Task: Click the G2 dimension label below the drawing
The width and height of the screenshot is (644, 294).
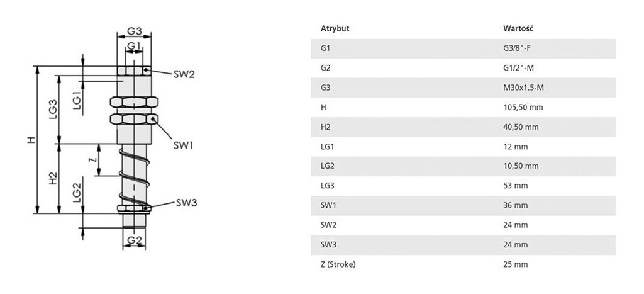Action: point(133,240)
